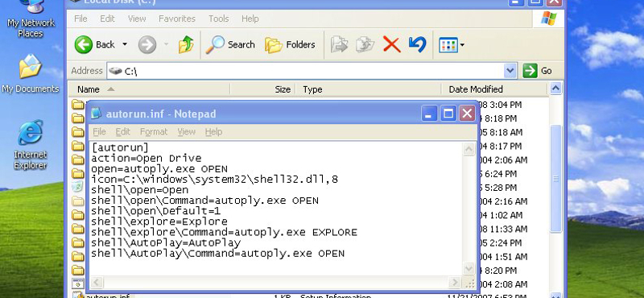This screenshot has height=298, width=644.
Task: Sort by the Name column header
Action: [x=149, y=89]
